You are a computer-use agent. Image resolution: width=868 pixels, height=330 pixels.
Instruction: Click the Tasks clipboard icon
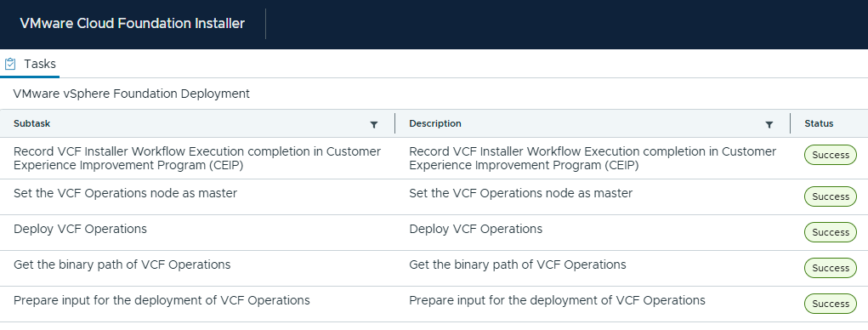[x=10, y=65]
